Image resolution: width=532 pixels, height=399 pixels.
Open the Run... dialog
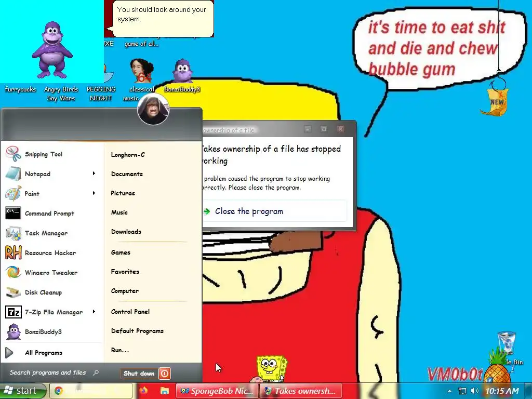pos(120,351)
